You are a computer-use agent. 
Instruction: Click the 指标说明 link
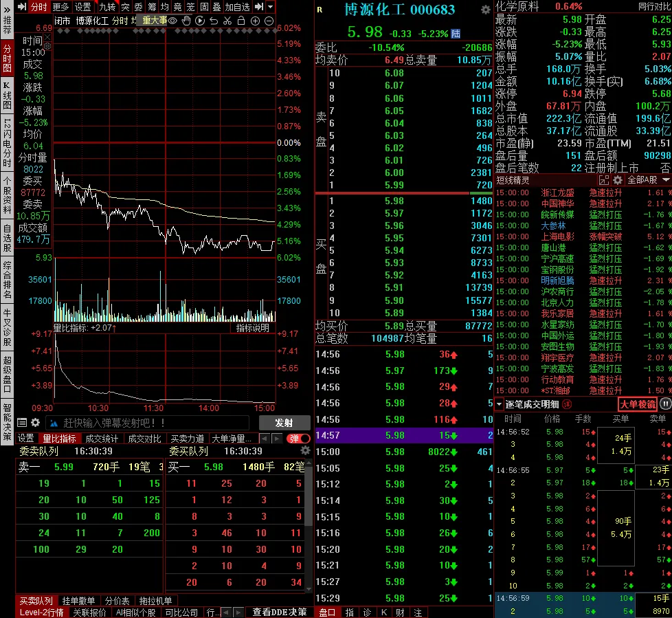[252, 328]
